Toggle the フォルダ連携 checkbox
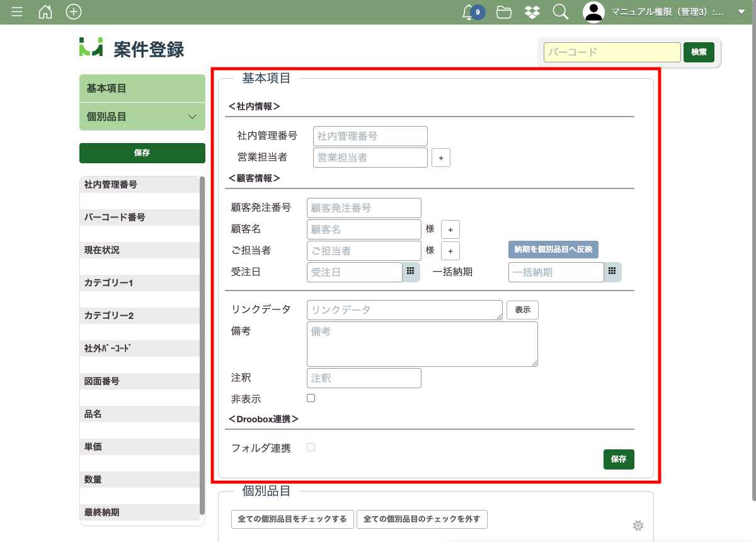Viewport: 756px width, 542px height. coord(311,447)
